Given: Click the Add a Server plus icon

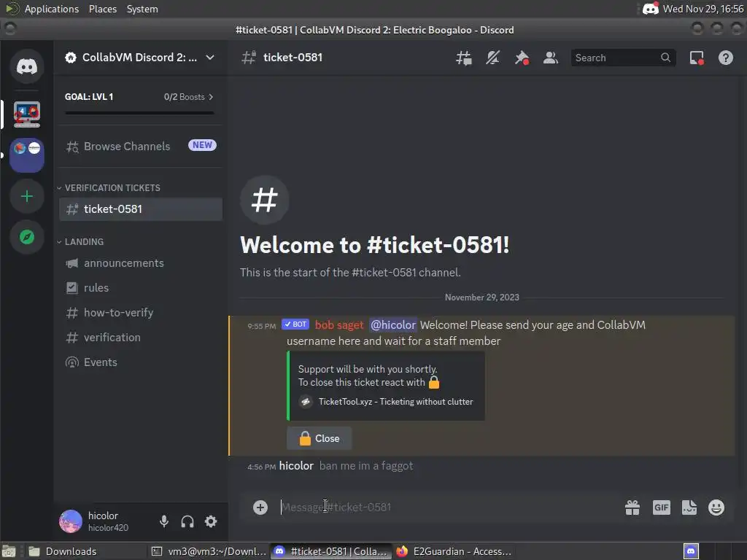Looking at the screenshot, I should [x=27, y=196].
